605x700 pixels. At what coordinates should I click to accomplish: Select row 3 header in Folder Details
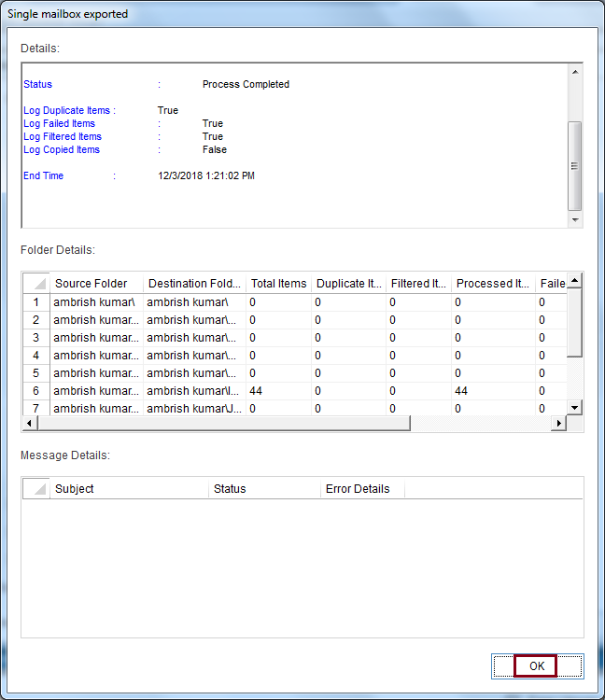[x=36, y=338]
